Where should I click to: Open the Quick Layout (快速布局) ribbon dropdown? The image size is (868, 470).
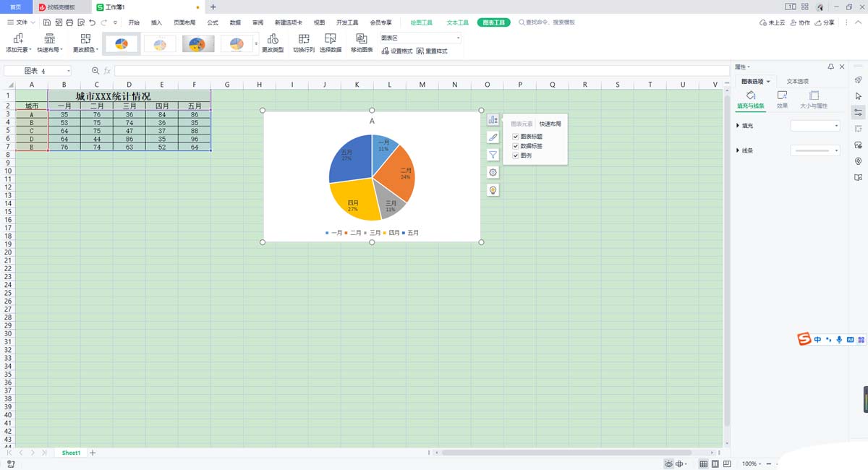pos(50,43)
